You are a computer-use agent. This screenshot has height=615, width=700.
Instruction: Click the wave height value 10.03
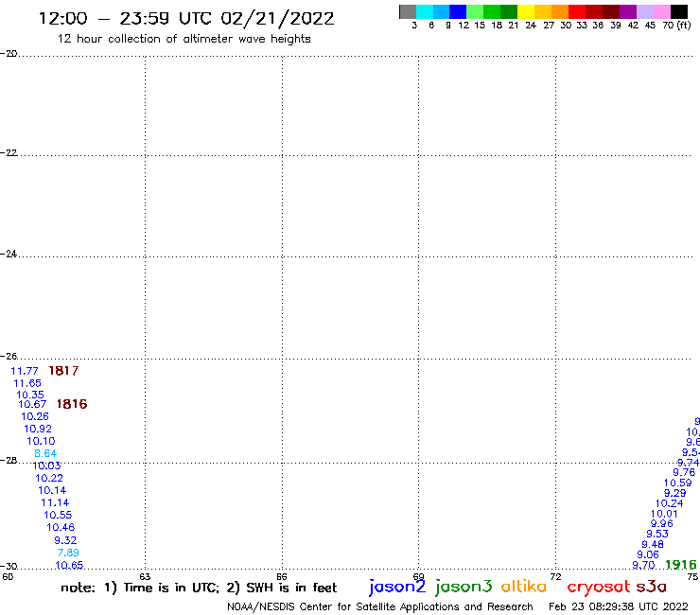click(x=47, y=466)
